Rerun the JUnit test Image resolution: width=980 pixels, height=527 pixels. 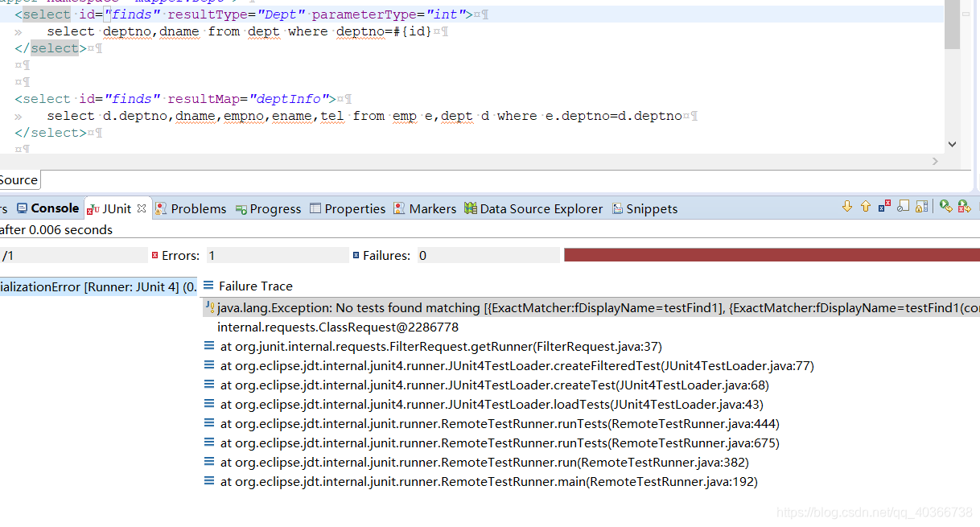coord(946,207)
